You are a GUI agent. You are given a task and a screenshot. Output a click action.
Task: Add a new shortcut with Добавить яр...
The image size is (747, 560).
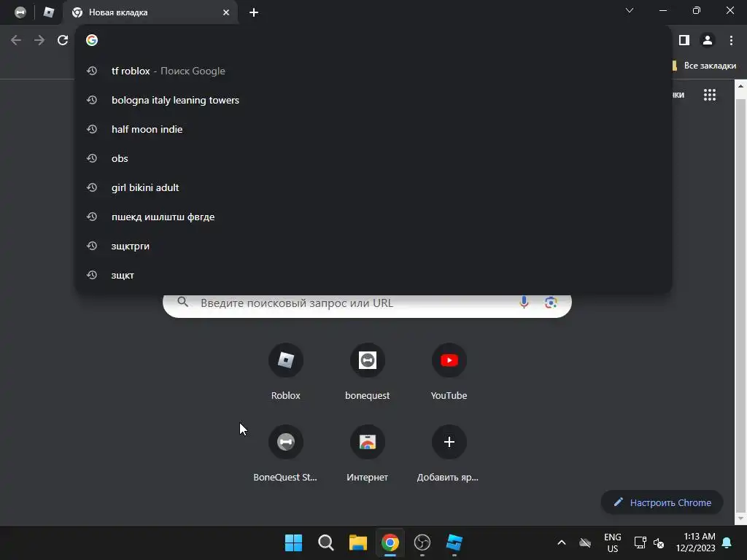tap(449, 454)
